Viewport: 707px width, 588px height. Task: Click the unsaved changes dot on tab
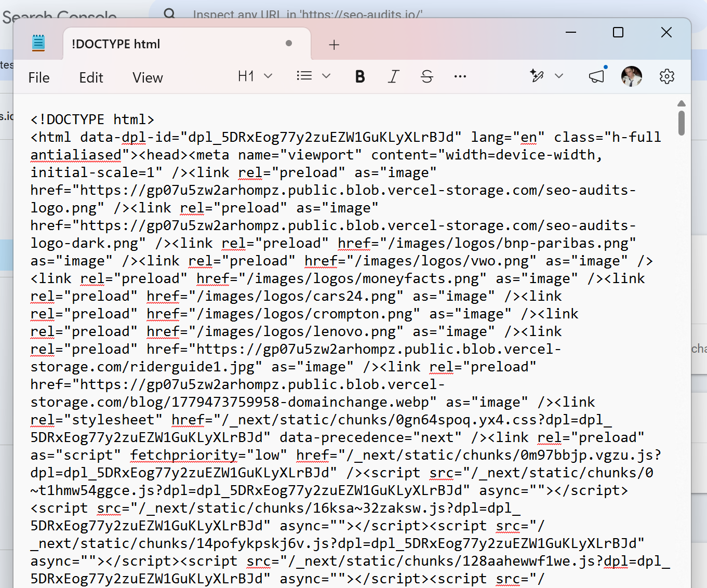[x=289, y=44]
